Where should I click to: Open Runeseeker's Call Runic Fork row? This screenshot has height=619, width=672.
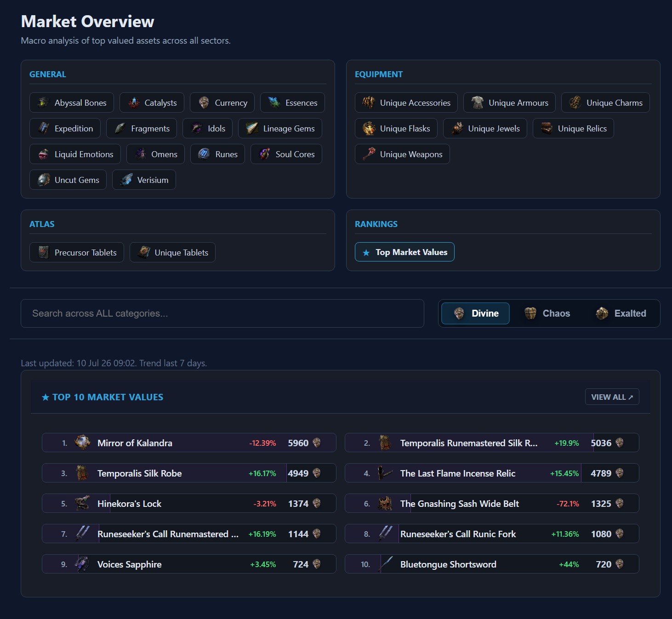[492, 534]
